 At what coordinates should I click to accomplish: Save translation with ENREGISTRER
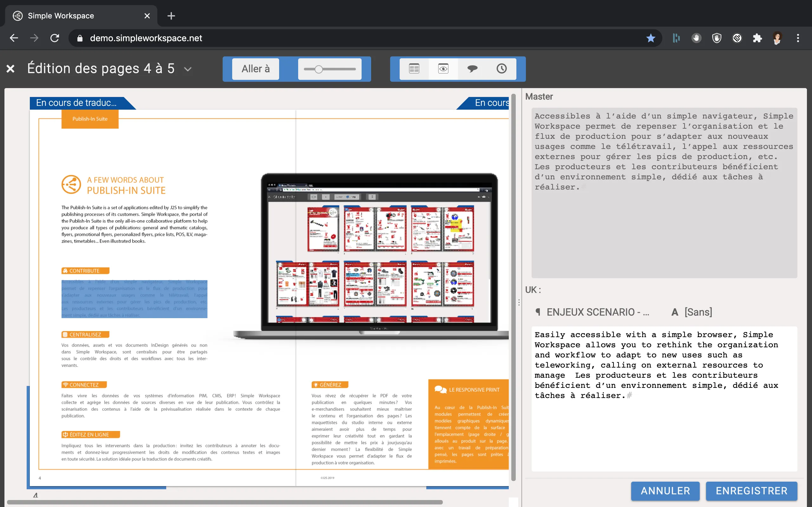751,491
